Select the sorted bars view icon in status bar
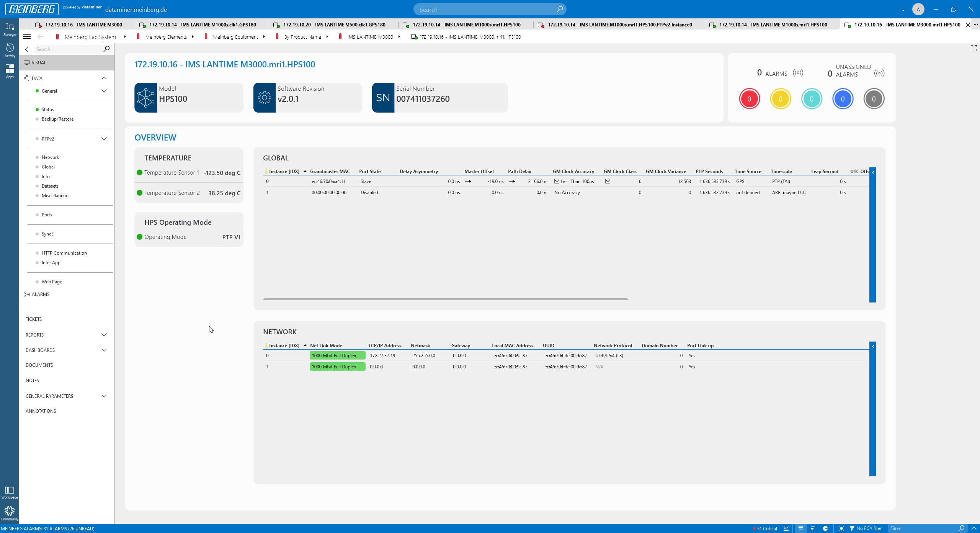The width and height of the screenshot is (980, 533). (813, 528)
